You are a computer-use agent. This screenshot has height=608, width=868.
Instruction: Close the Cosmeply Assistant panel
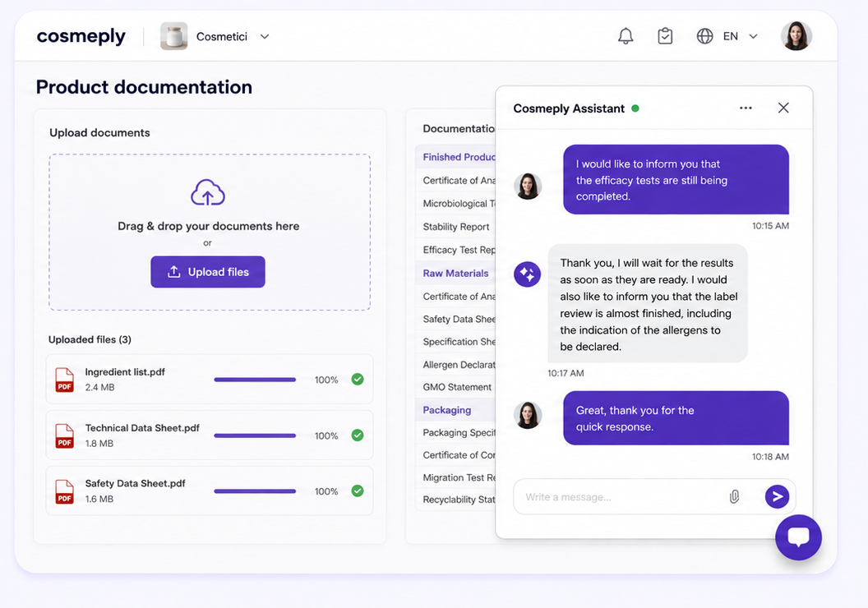783,108
